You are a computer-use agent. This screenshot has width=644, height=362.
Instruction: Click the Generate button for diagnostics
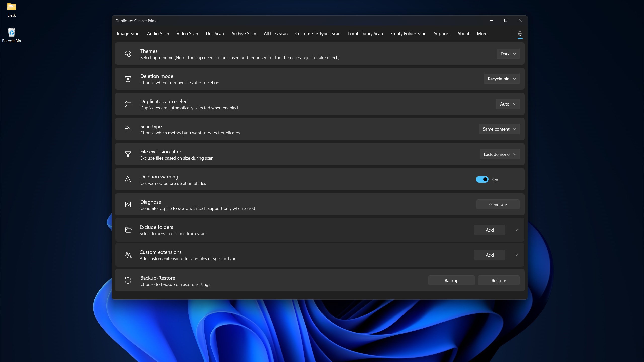pos(498,204)
